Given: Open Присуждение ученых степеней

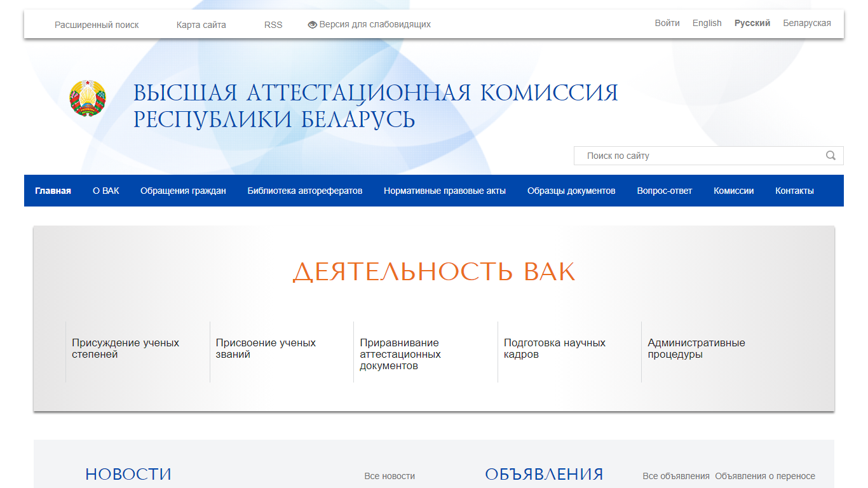Looking at the screenshot, I should pyautogui.click(x=126, y=348).
